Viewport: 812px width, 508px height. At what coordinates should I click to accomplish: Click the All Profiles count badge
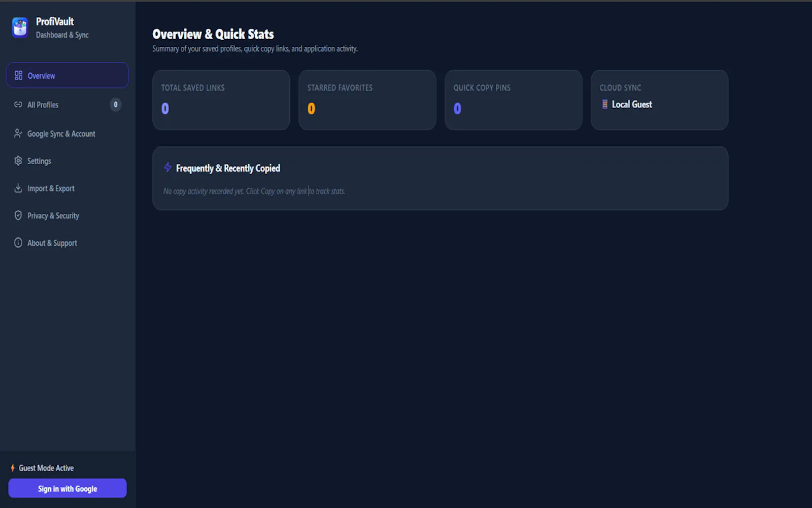(116, 105)
